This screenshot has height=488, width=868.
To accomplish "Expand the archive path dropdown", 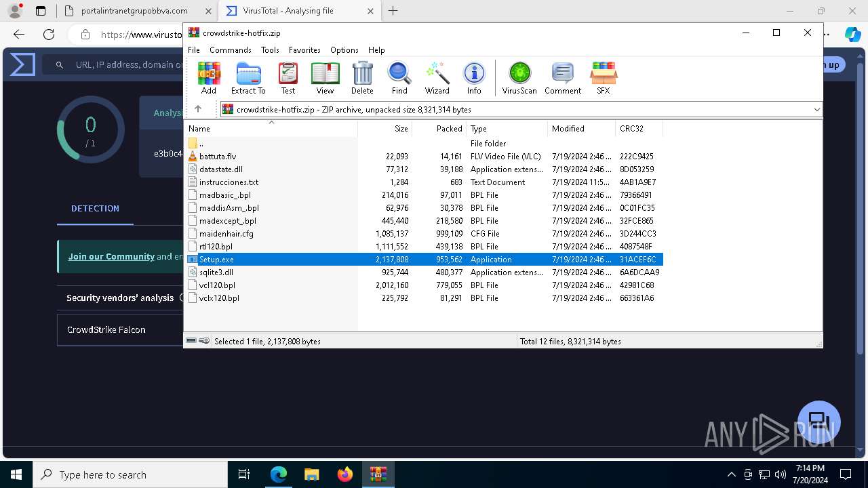I will click(x=816, y=109).
